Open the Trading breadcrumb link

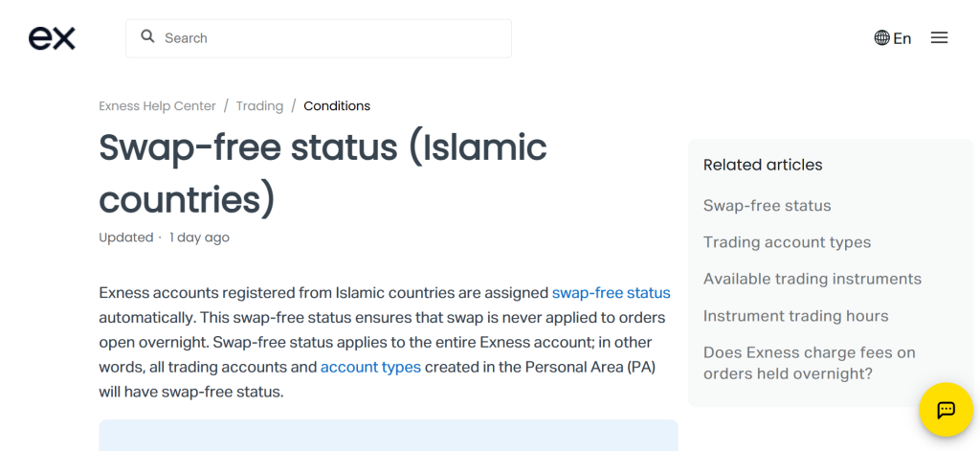[x=259, y=105]
